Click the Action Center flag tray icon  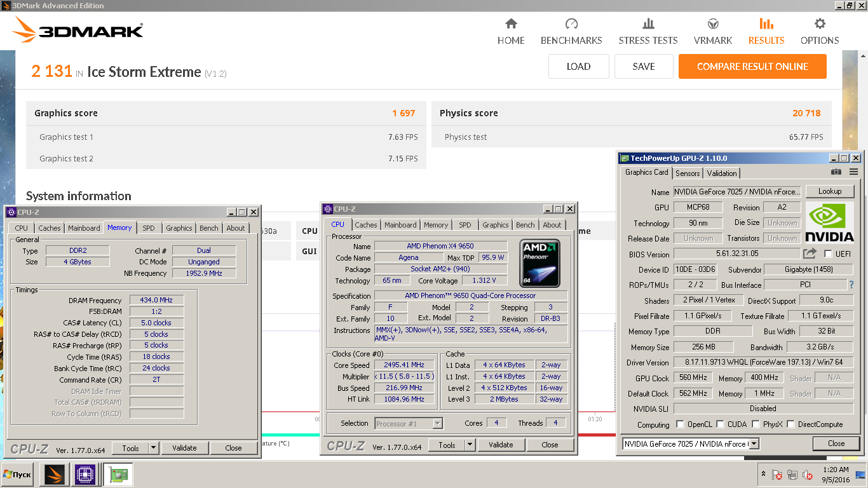[777, 475]
